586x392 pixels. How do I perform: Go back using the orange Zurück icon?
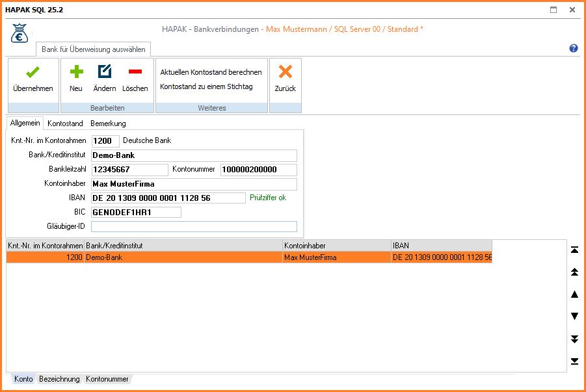285,73
